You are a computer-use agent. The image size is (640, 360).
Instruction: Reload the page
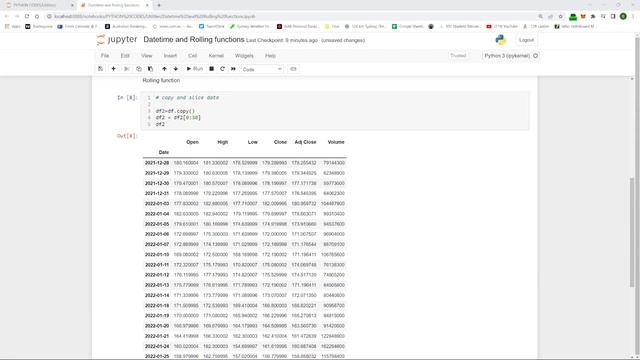(x=27, y=16)
